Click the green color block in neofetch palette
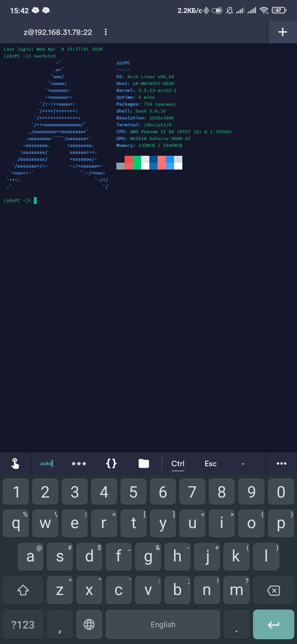The width and height of the screenshot is (297, 644). (x=137, y=162)
